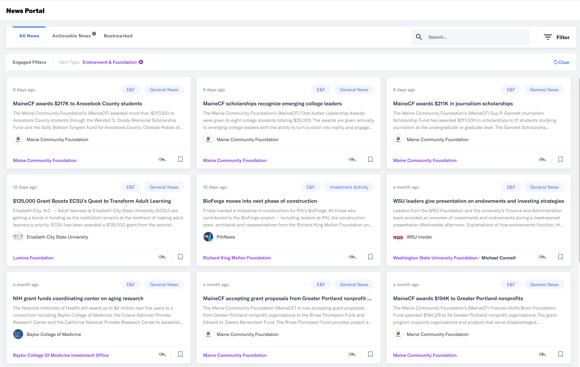580x367 pixels.
Task: Share the WSU endowments presentation article
Action: 542,257
